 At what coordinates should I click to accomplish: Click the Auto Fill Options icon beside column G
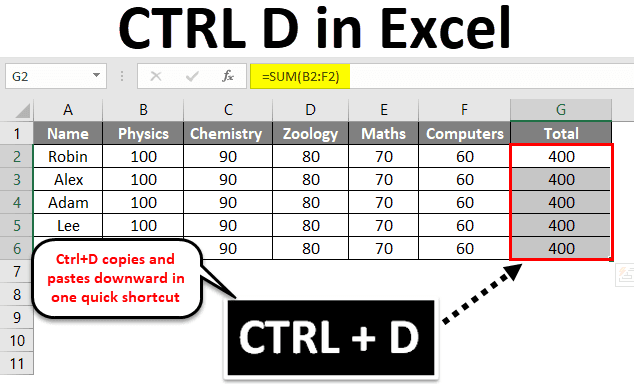click(x=625, y=275)
